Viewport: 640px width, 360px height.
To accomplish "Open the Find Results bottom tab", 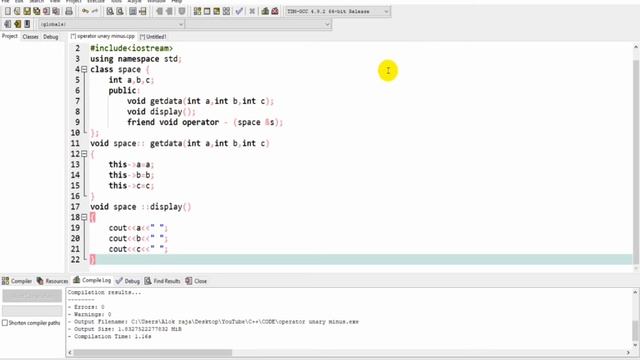I will (162, 281).
